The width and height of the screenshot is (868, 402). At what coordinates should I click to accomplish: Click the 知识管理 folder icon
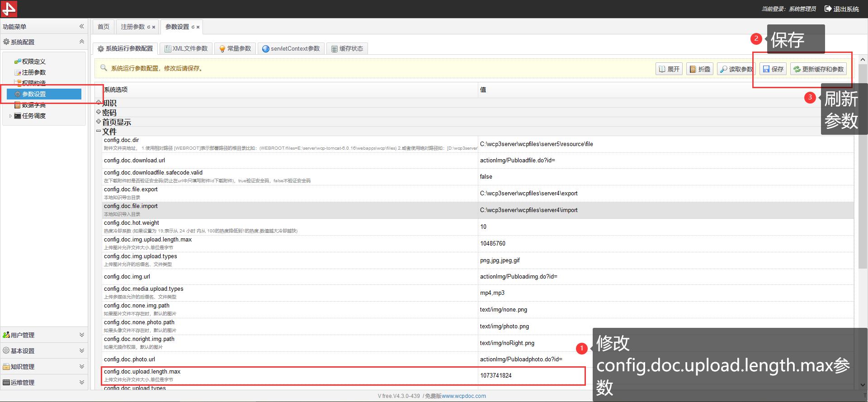6,367
